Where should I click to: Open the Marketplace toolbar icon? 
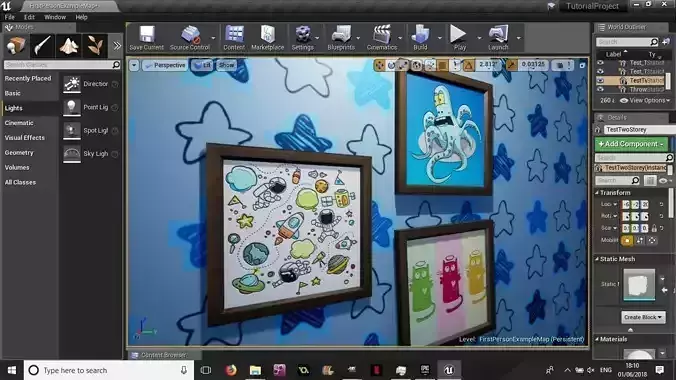click(x=267, y=38)
